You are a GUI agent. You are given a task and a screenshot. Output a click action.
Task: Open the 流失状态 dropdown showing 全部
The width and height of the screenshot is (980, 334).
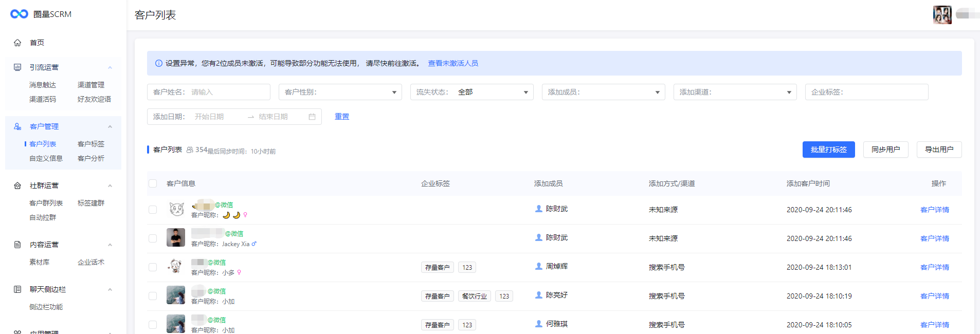pos(471,92)
